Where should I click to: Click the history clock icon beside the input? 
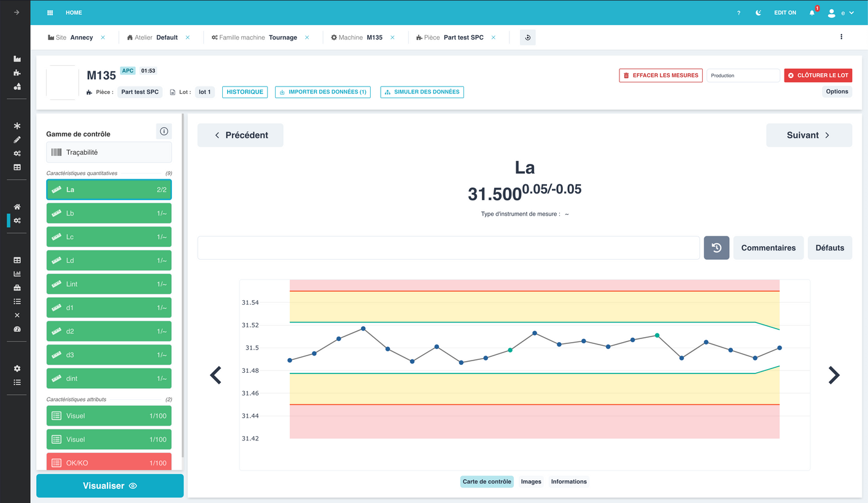click(x=716, y=248)
